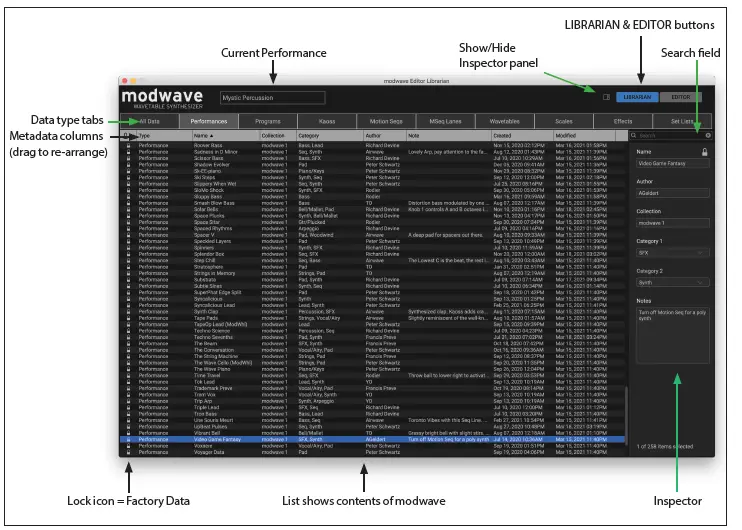Select the Voxaire performance row

click(x=372, y=446)
